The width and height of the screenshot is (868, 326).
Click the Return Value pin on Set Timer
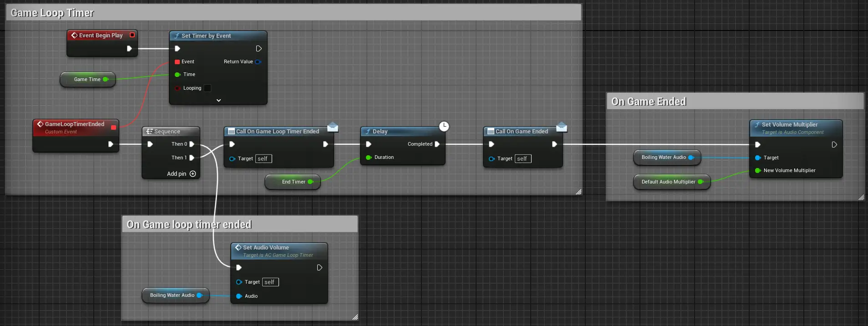pyautogui.click(x=258, y=62)
